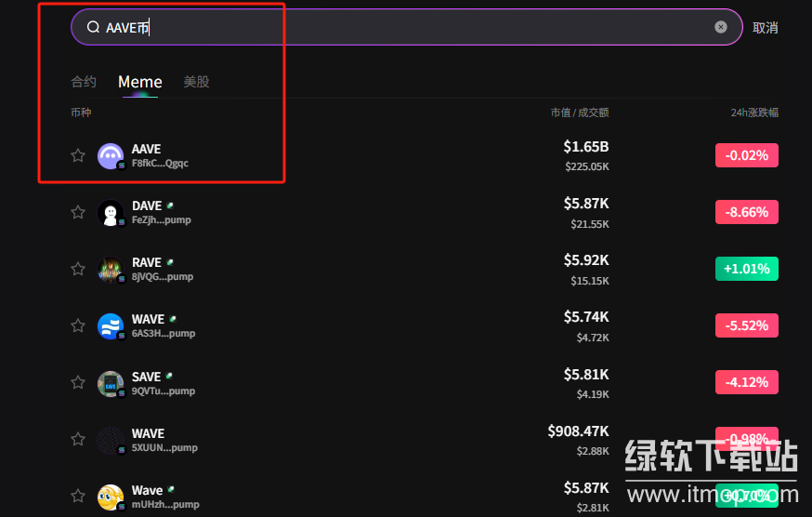Select the Meme tab
This screenshot has height=517, width=812.
[x=140, y=82]
